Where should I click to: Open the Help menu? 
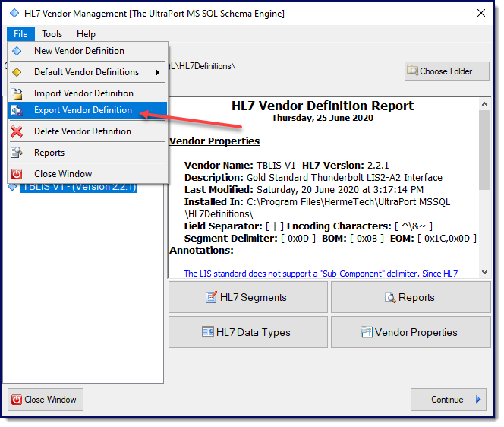86,33
